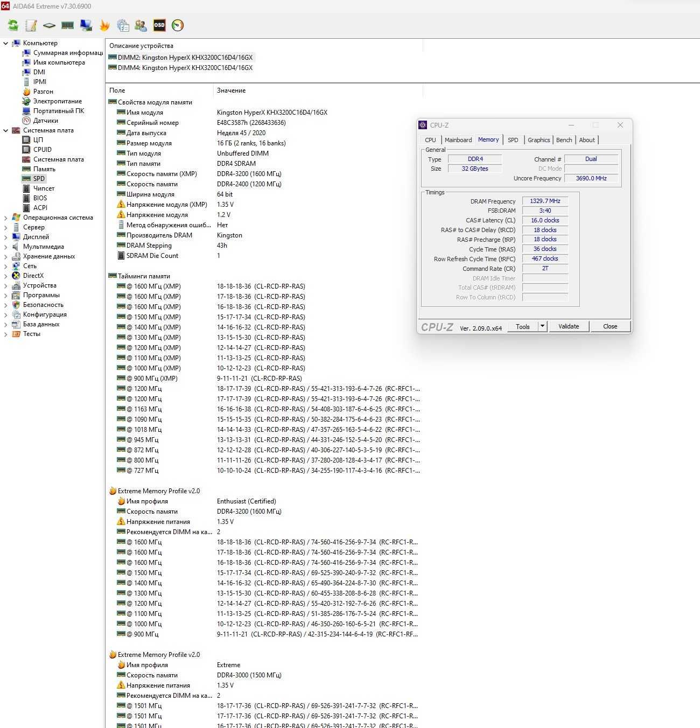The height and width of the screenshot is (728, 700).
Task: Click the Tools button in CPU-Z
Action: [523, 326]
